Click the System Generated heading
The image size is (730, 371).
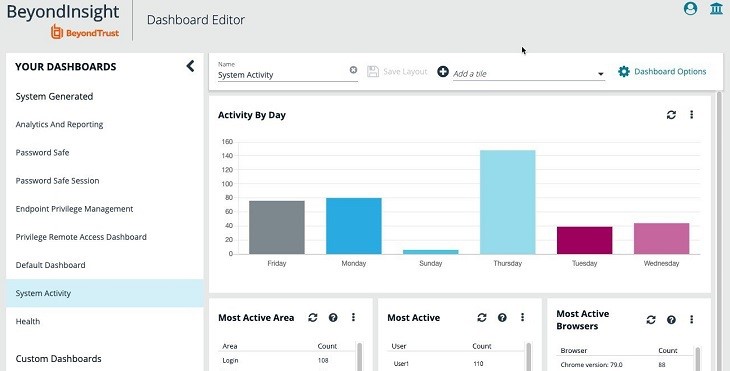[x=54, y=96]
